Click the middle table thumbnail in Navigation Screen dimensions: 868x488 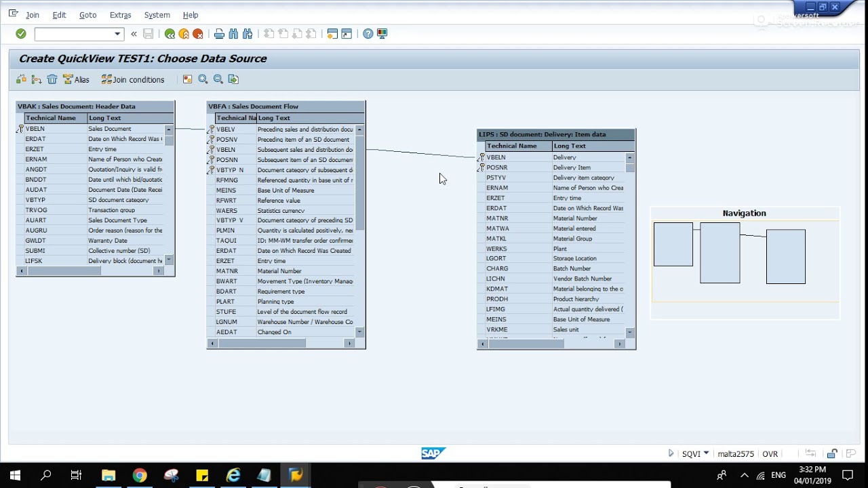point(719,253)
